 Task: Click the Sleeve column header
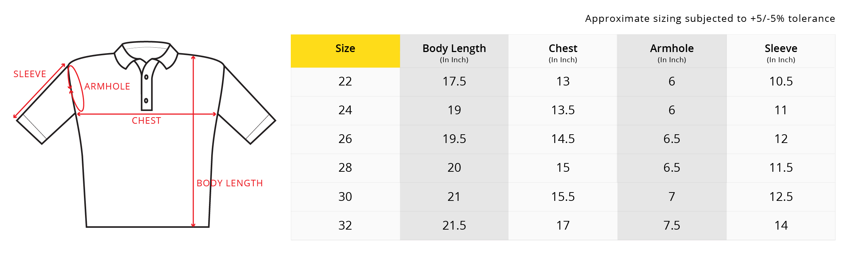click(x=781, y=52)
